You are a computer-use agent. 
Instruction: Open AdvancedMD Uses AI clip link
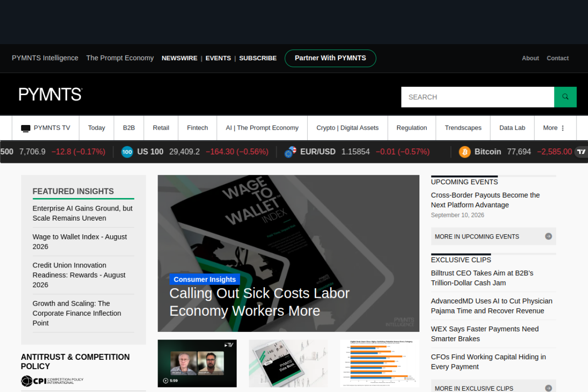point(492,306)
